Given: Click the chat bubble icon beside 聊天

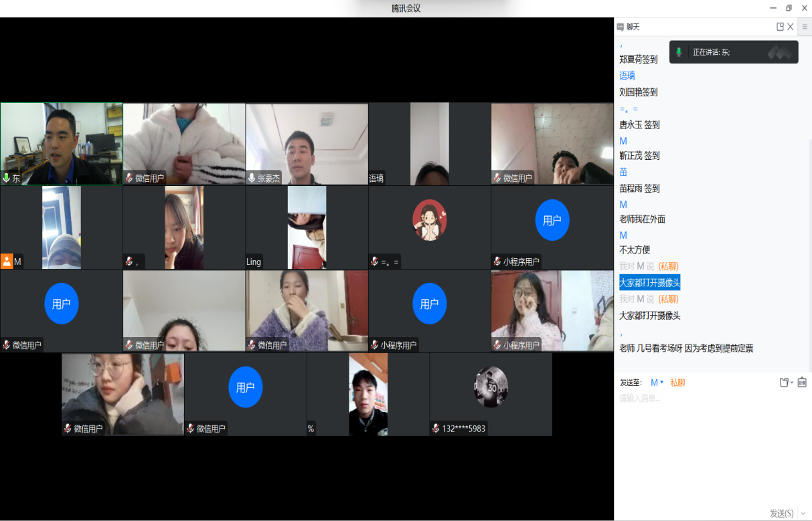Looking at the screenshot, I should 621,27.
